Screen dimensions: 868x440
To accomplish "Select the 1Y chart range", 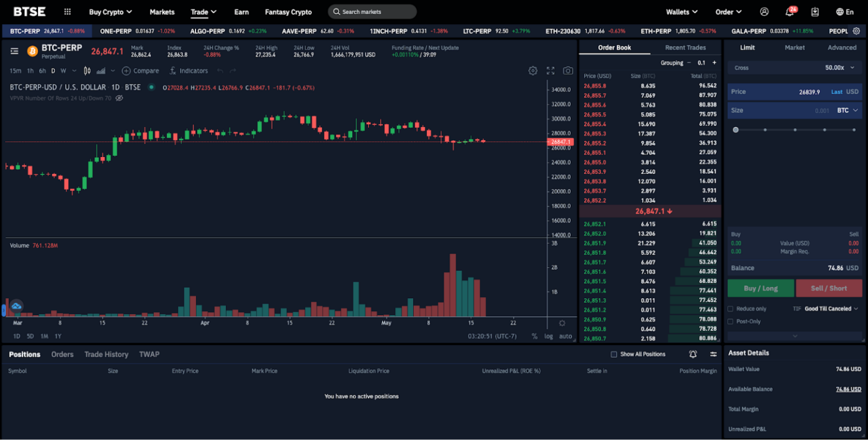I will pos(58,336).
